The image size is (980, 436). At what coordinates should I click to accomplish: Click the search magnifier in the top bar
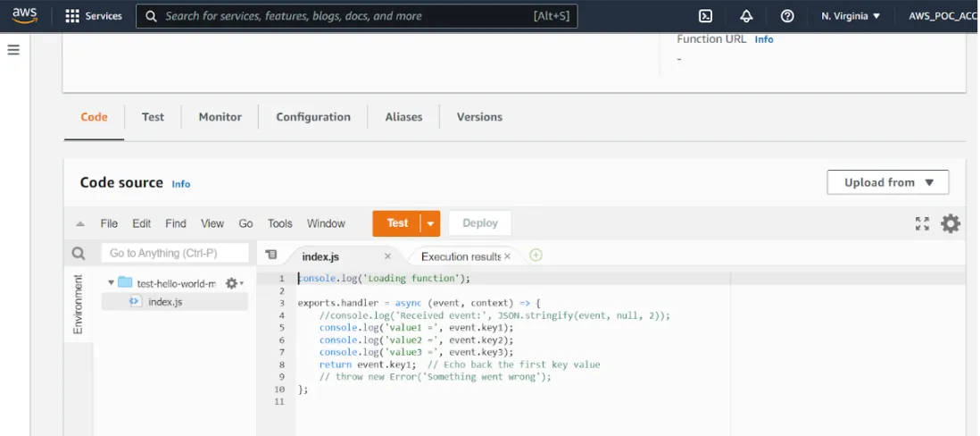coord(151,16)
